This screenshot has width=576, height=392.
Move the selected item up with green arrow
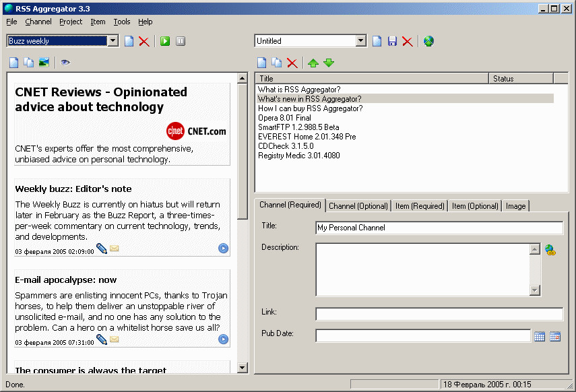pos(313,63)
